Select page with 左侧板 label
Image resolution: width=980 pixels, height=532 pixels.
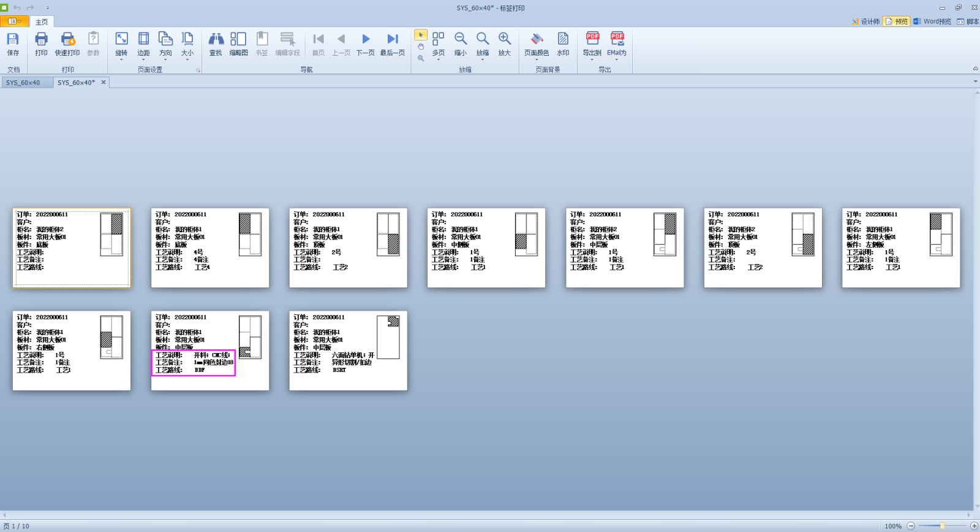pos(901,248)
